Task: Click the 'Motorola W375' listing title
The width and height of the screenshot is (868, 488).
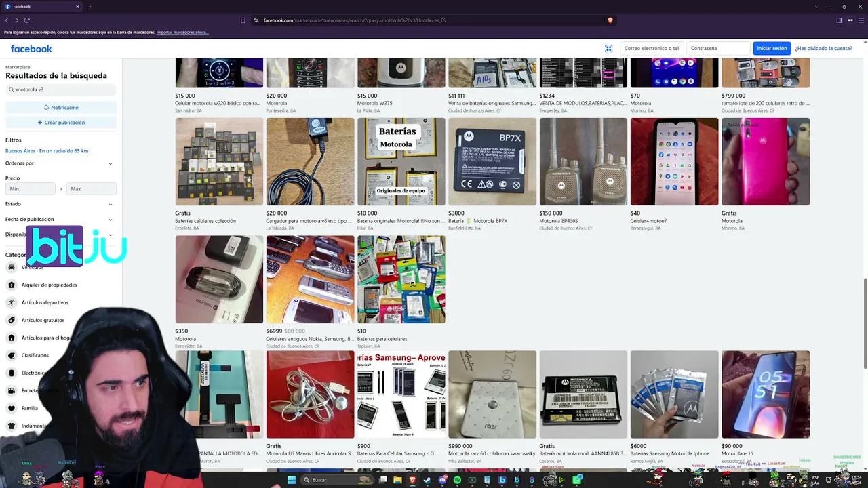Action: (x=375, y=104)
